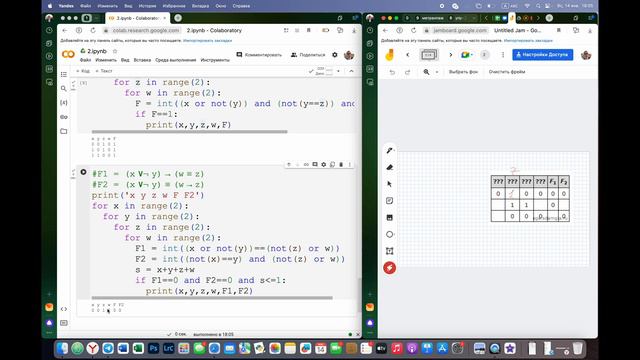Open cell three-dot more actions menu
The height and width of the screenshot is (360, 640).
click(350, 164)
